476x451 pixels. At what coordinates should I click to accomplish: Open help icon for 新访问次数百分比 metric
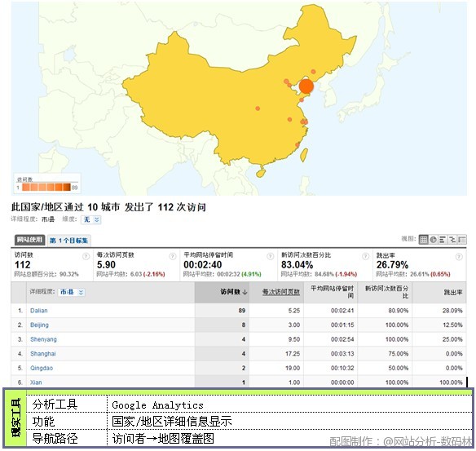tap(365, 257)
